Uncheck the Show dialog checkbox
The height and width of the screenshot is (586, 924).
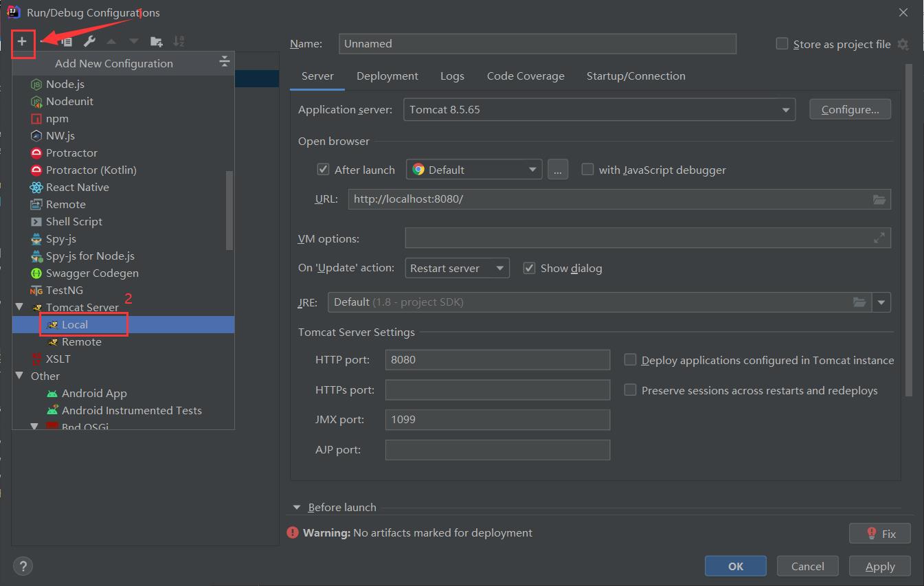529,268
